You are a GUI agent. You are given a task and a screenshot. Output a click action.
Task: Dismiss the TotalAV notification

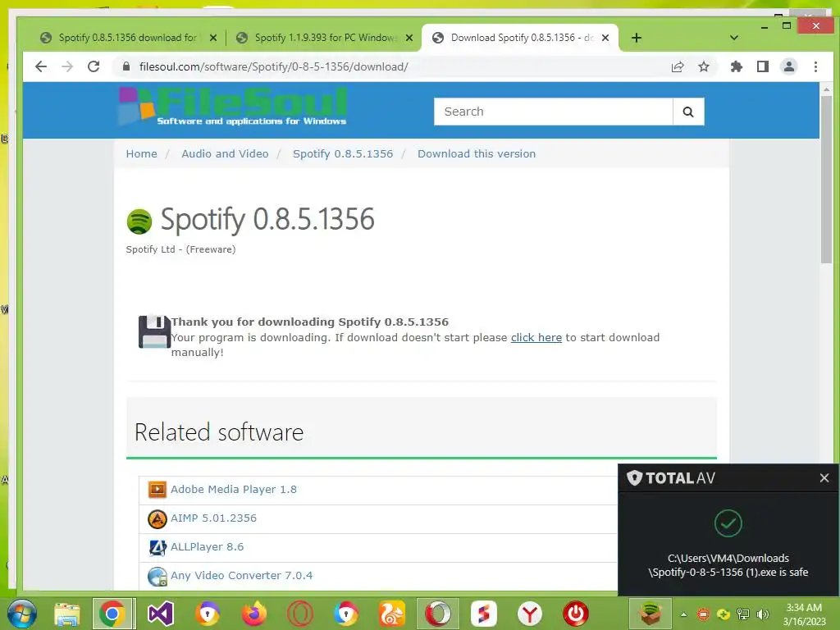tap(824, 478)
